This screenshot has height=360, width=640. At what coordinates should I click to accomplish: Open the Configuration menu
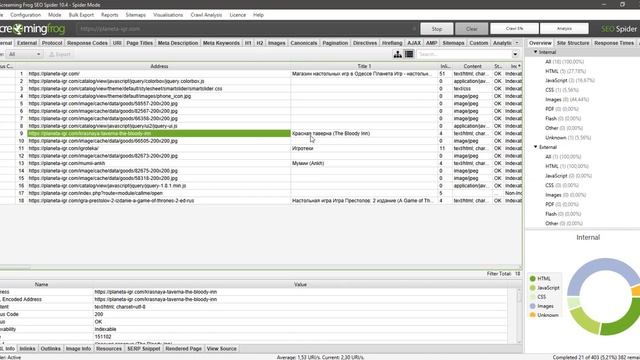pyautogui.click(x=25, y=15)
